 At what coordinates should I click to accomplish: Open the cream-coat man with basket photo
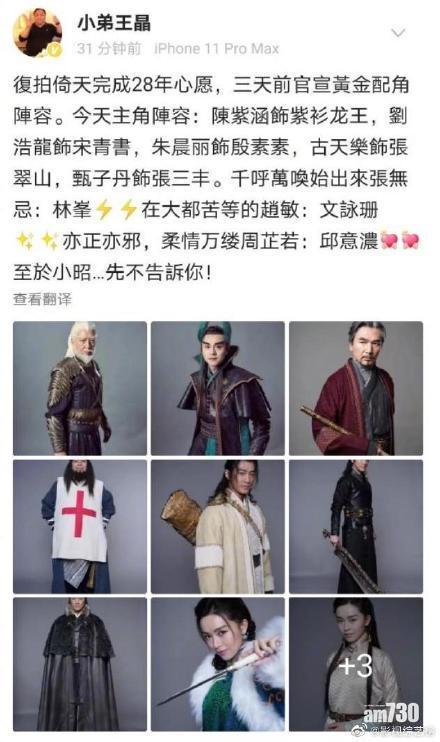tap(218, 526)
